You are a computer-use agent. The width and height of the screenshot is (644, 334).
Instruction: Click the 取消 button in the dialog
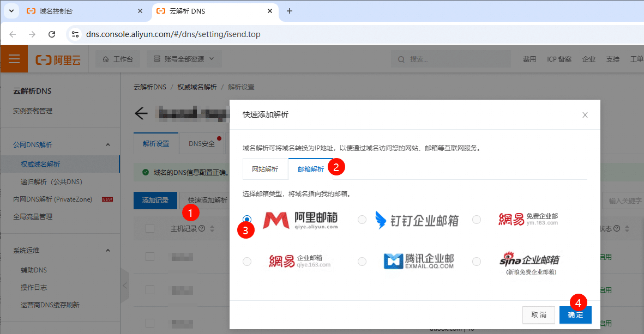pos(539,314)
